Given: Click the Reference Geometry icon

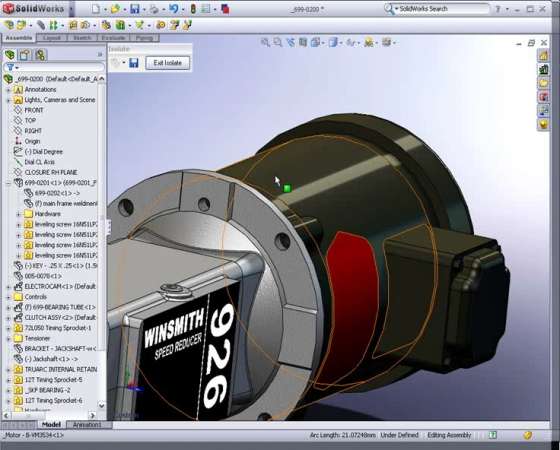Looking at the screenshot, I should 140,25.
